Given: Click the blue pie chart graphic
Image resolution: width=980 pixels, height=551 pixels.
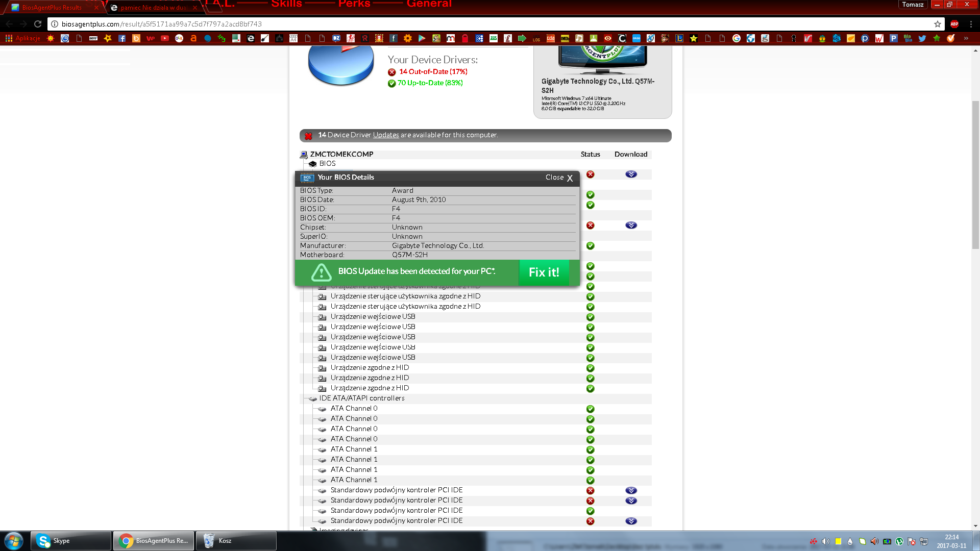Looking at the screenshot, I should point(341,65).
